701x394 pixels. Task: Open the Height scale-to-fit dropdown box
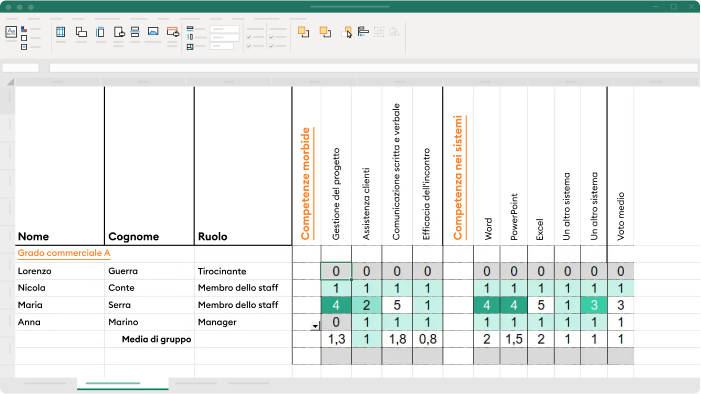tap(224, 38)
